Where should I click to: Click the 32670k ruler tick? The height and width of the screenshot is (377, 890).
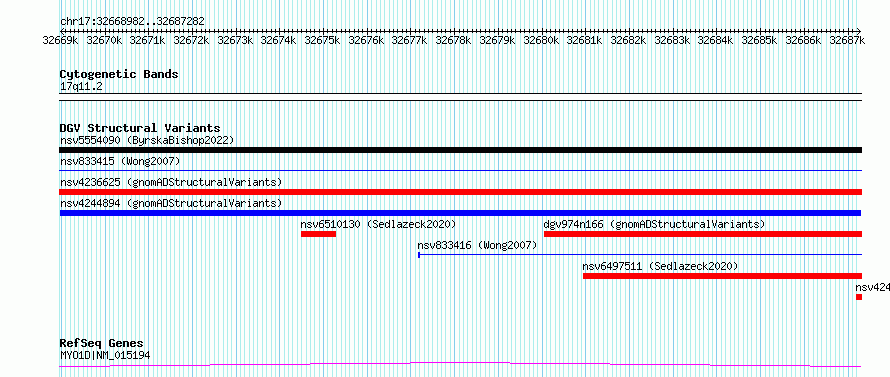point(104,40)
